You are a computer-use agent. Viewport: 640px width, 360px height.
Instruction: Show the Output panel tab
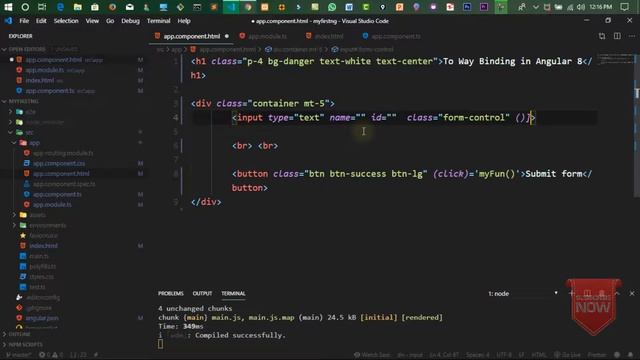202,293
